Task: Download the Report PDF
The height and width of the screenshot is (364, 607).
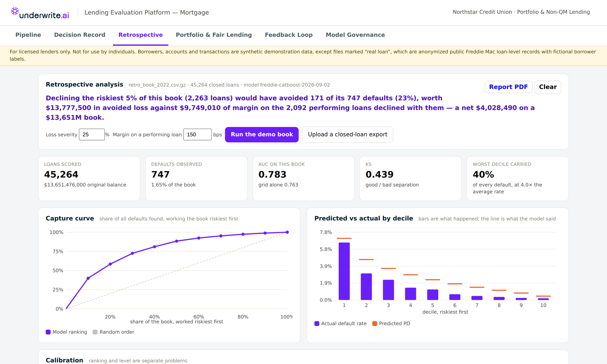Action: pos(508,87)
